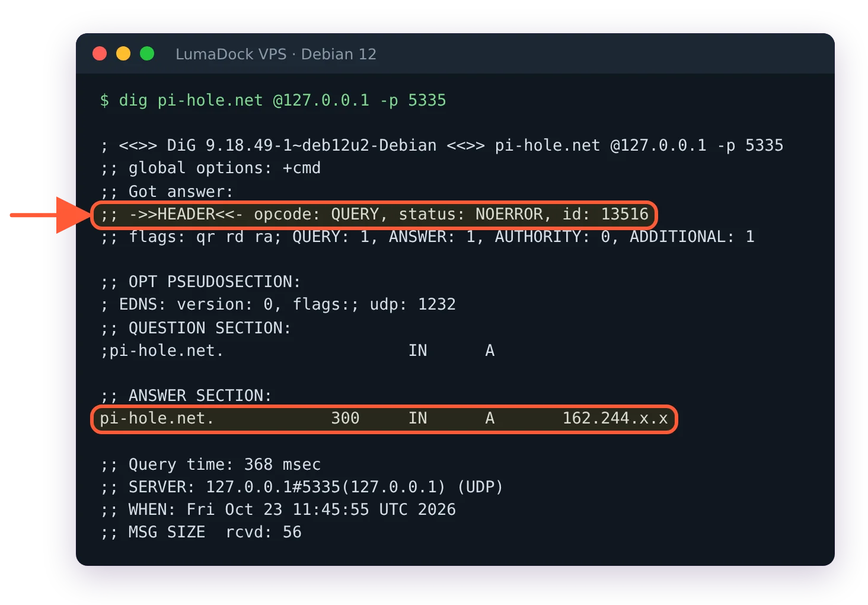Click the ";; QUESTION SECTION:" heading
868x605 pixels.
[196, 328]
